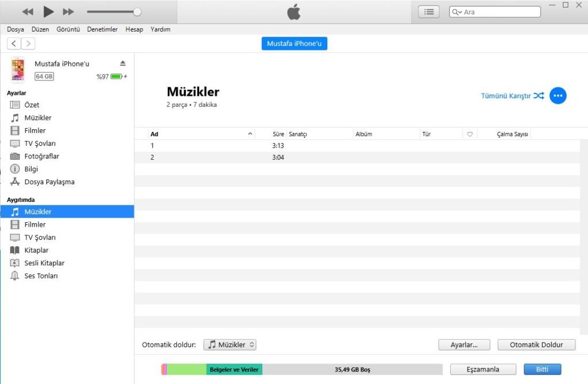Open the Dosya menu
588x384 pixels.
(x=16, y=29)
